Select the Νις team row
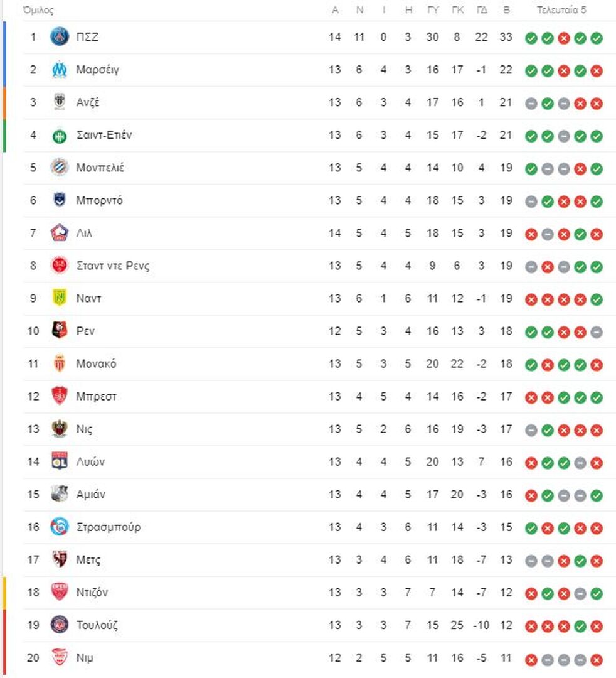 click(319, 429)
